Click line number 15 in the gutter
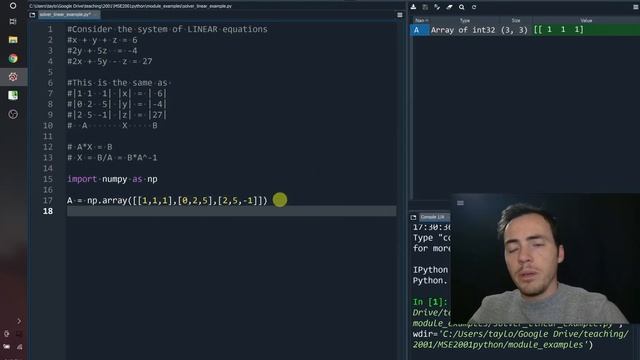Viewport: 640px width, 360px height. point(48,179)
